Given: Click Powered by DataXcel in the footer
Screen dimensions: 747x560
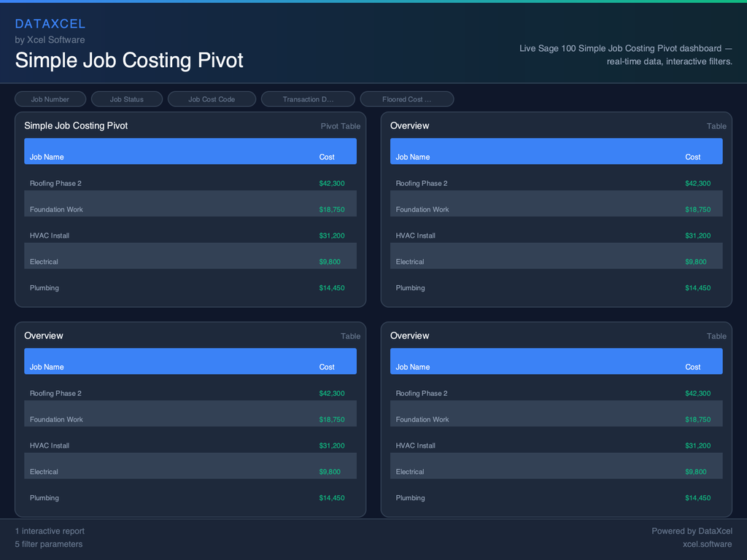Looking at the screenshot, I should (x=692, y=531).
